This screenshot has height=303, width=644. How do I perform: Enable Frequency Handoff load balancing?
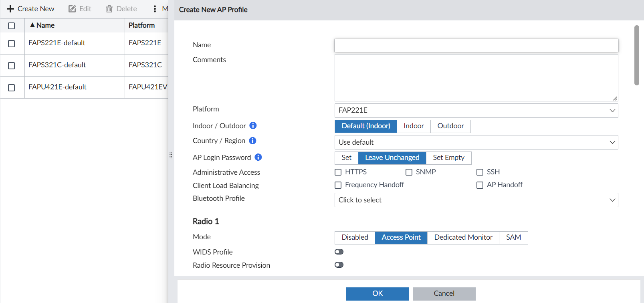coord(338,185)
